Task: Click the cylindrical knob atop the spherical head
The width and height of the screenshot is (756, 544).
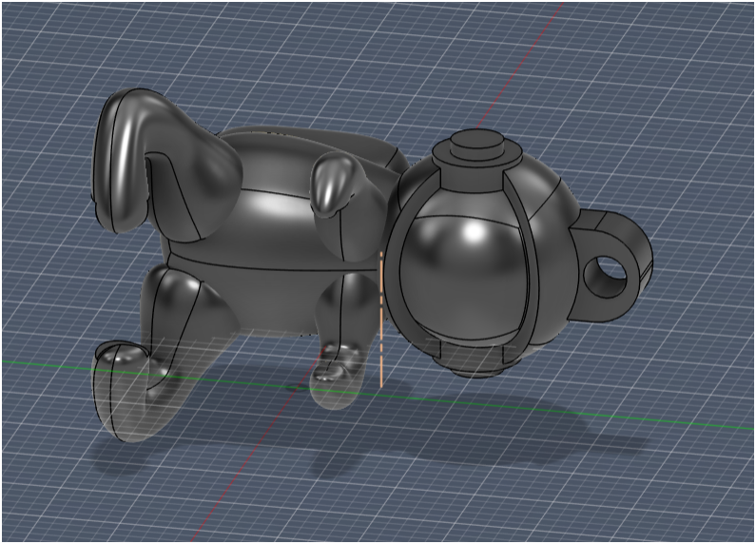Action: 476,146
